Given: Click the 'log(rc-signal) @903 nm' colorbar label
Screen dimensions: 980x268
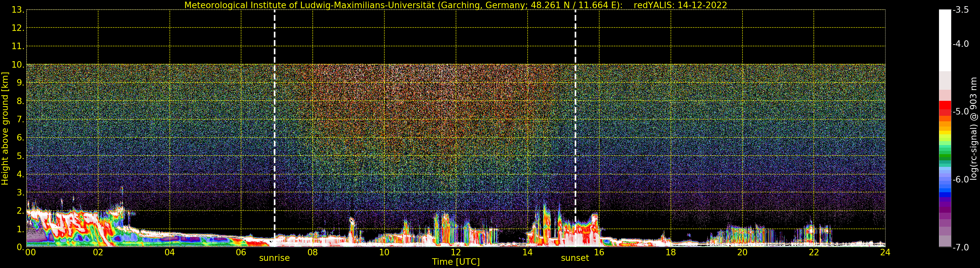Looking at the screenshot, I should click(x=973, y=128).
